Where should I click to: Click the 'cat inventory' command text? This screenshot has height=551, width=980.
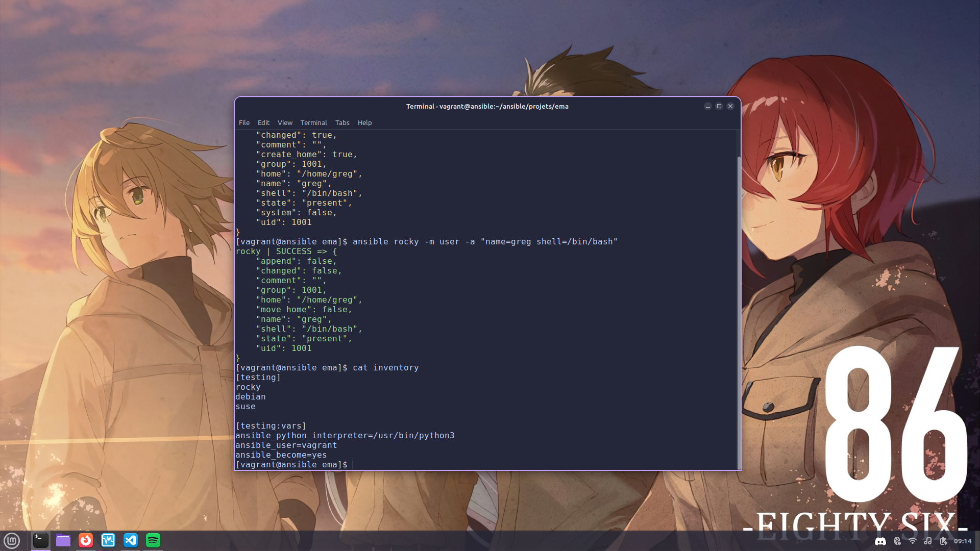385,367
